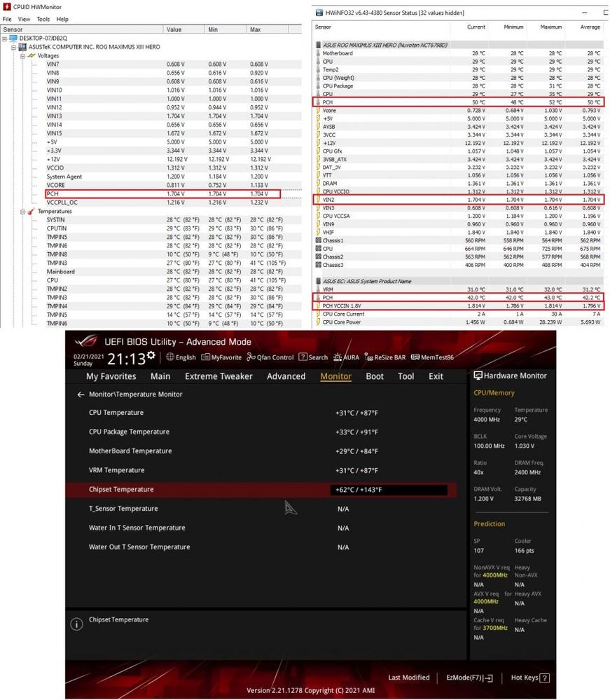Switch to EzMode(F7)
The width and height of the screenshot is (610, 700).
469,678
